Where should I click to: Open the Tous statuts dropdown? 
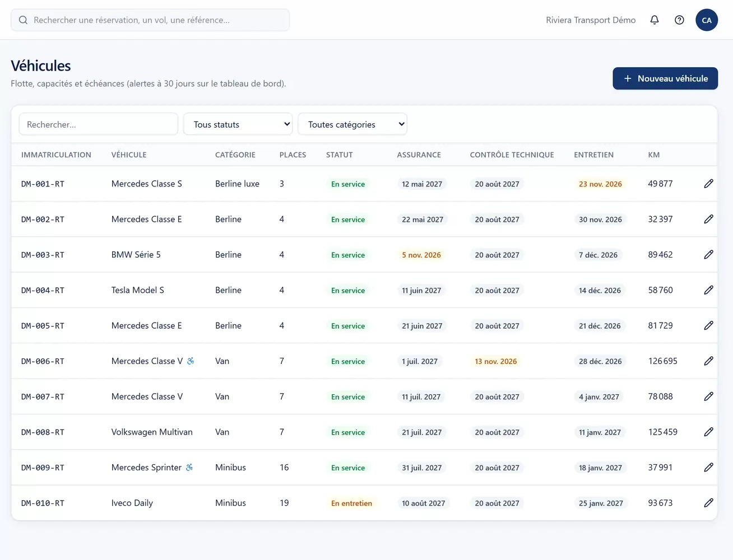tap(239, 124)
